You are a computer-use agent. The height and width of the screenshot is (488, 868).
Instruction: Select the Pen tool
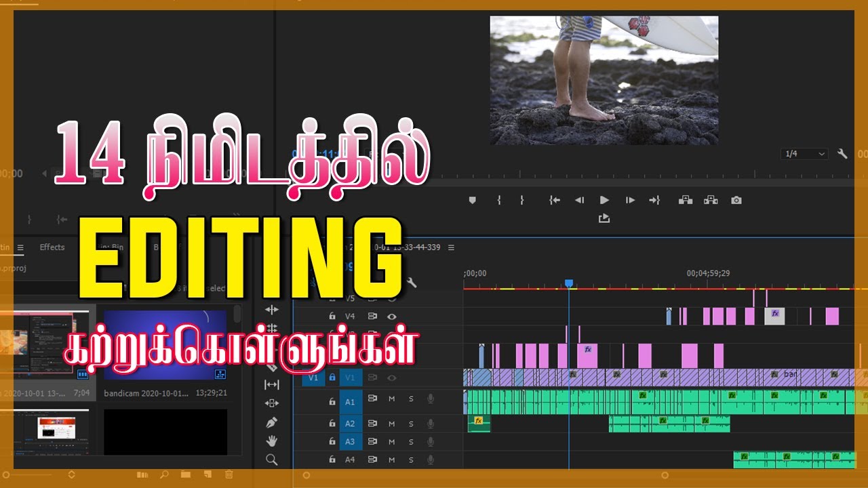pyautogui.click(x=271, y=422)
